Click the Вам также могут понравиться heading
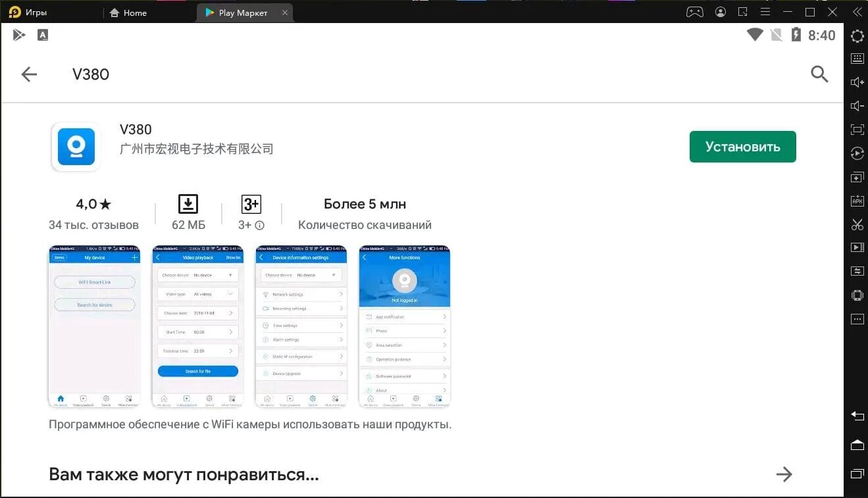The height and width of the screenshot is (498, 868). pos(184,474)
